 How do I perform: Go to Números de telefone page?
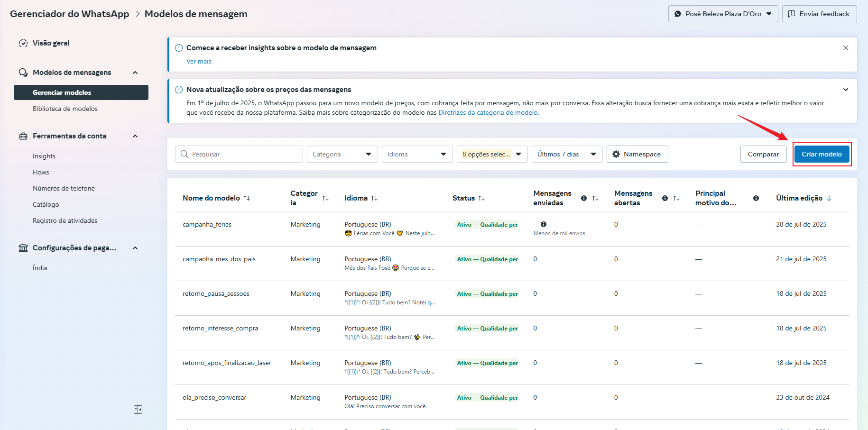point(64,188)
